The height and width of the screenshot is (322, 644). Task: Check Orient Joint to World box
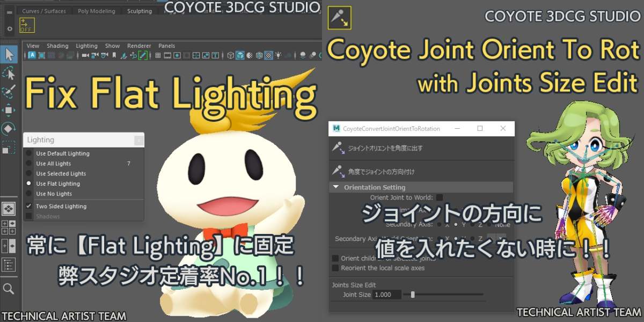pos(440,198)
